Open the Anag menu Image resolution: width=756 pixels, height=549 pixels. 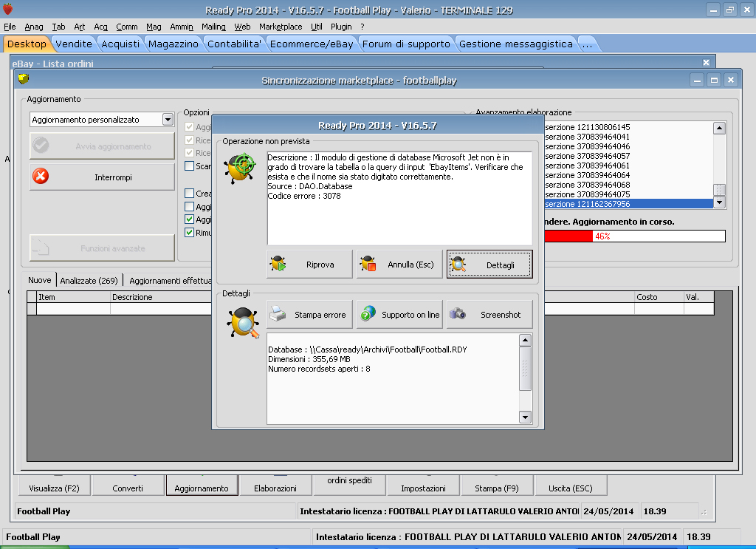click(34, 27)
